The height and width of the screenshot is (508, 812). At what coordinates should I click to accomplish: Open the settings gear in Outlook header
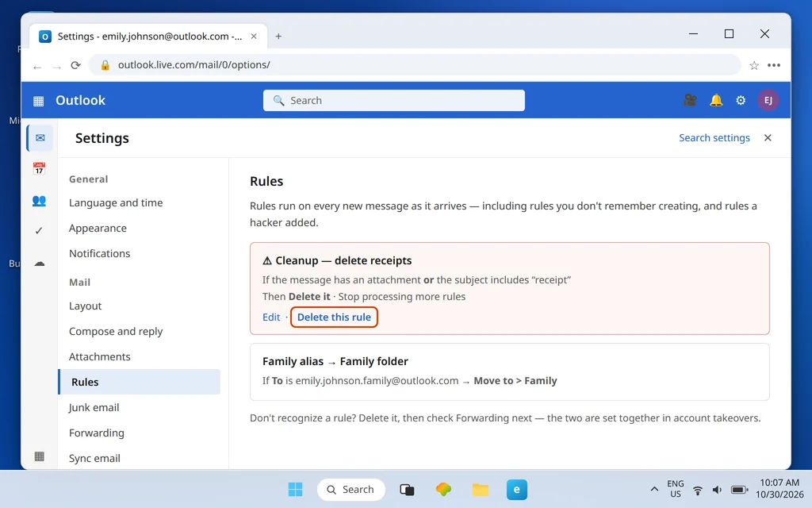pyautogui.click(x=741, y=100)
